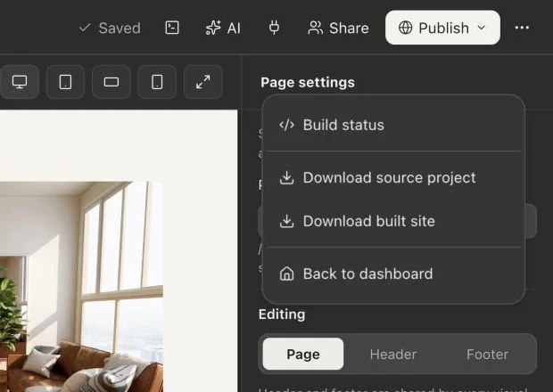Expand the Publish dropdown chevron

click(x=482, y=28)
